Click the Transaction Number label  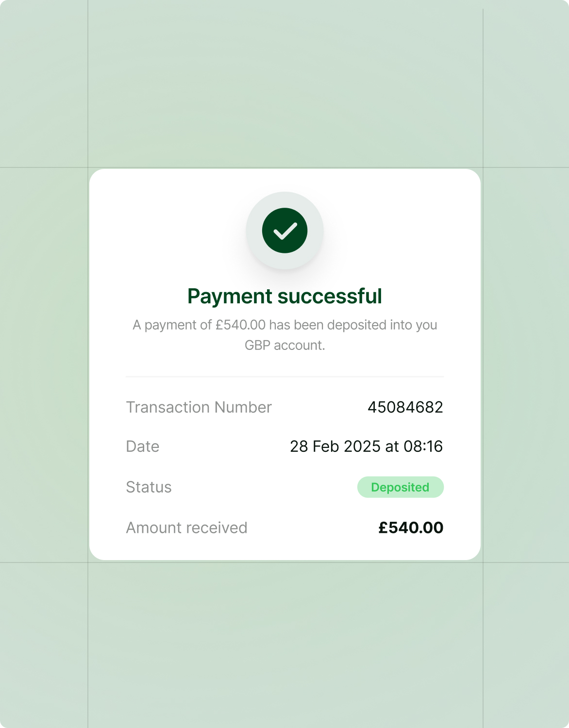point(199,407)
